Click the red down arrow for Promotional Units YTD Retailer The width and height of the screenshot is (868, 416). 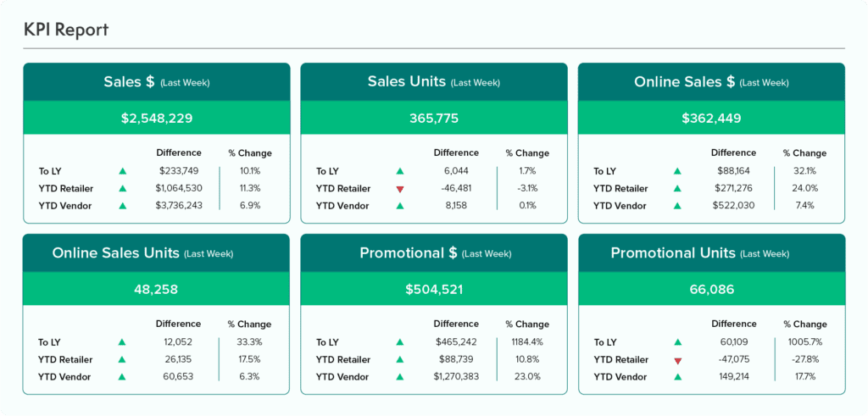click(x=677, y=361)
